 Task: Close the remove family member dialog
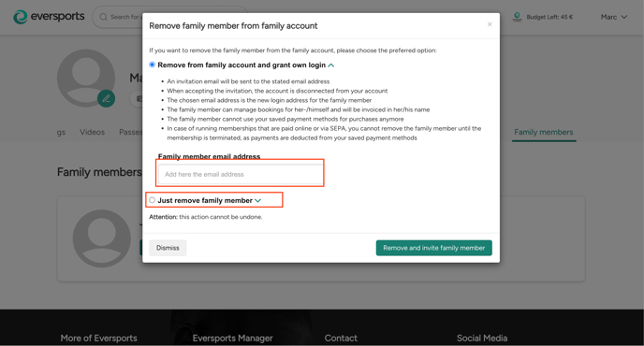tap(490, 24)
